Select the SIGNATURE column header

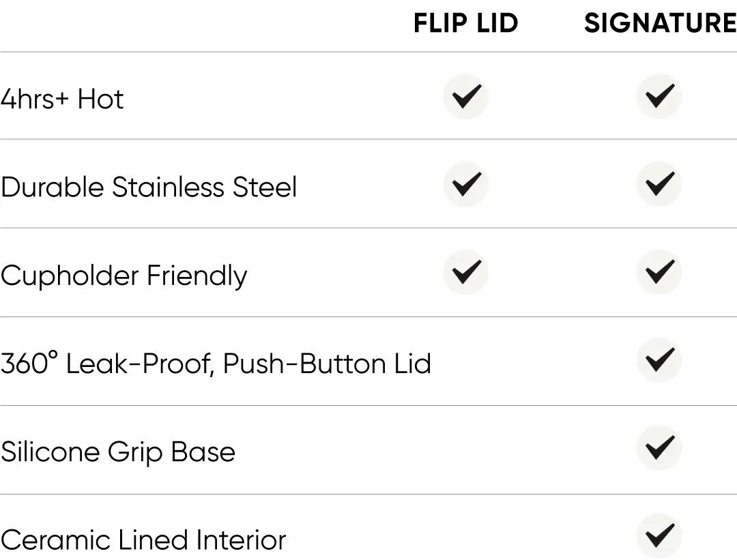pyautogui.click(x=660, y=24)
